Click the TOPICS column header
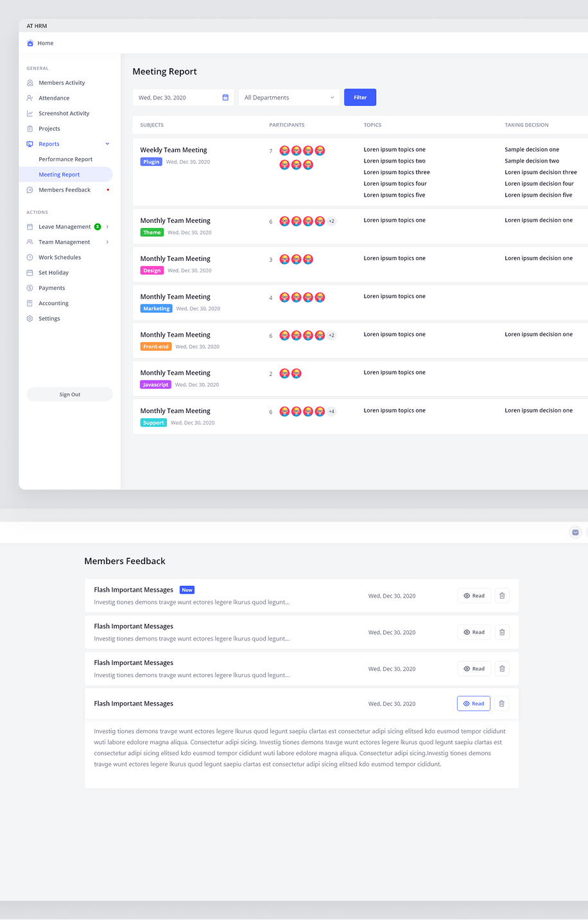Screen dimensions: 588x920 point(372,125)
